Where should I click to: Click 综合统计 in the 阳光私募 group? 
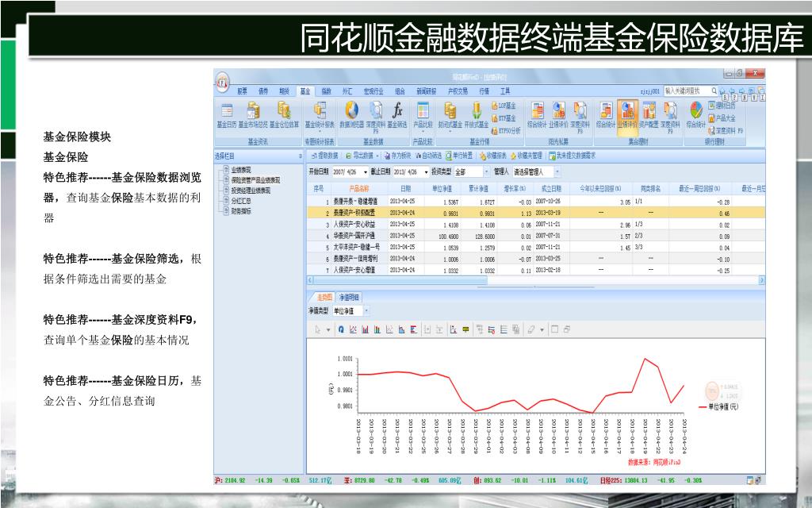pyautogui.click(x=537, y=116)
